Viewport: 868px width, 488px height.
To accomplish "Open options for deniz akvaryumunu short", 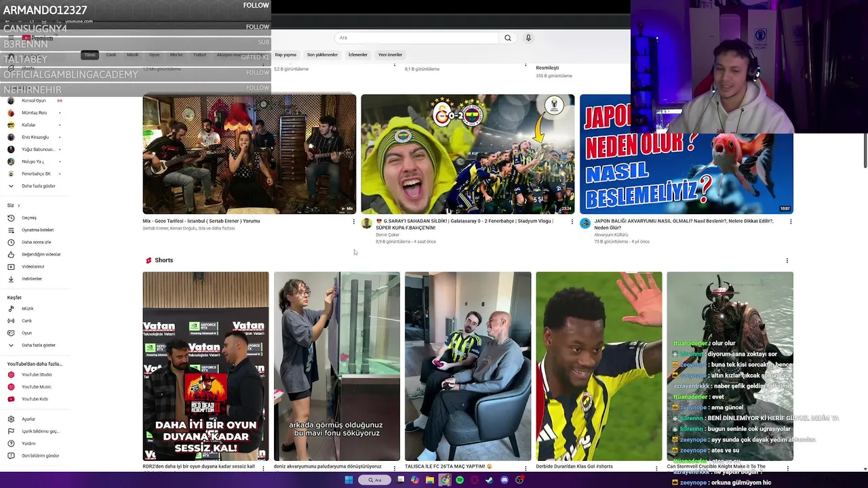I will coord(395,468).
